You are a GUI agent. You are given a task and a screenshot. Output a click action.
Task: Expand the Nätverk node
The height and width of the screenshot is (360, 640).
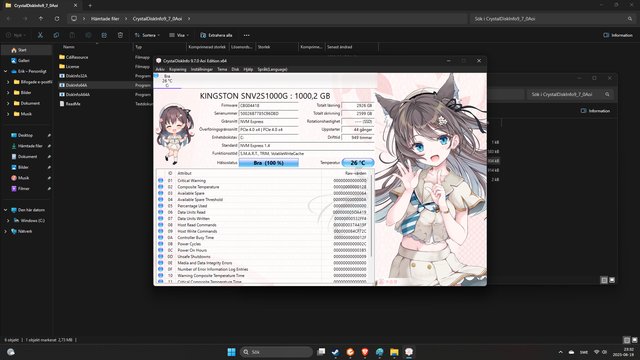tap(5, 231)
